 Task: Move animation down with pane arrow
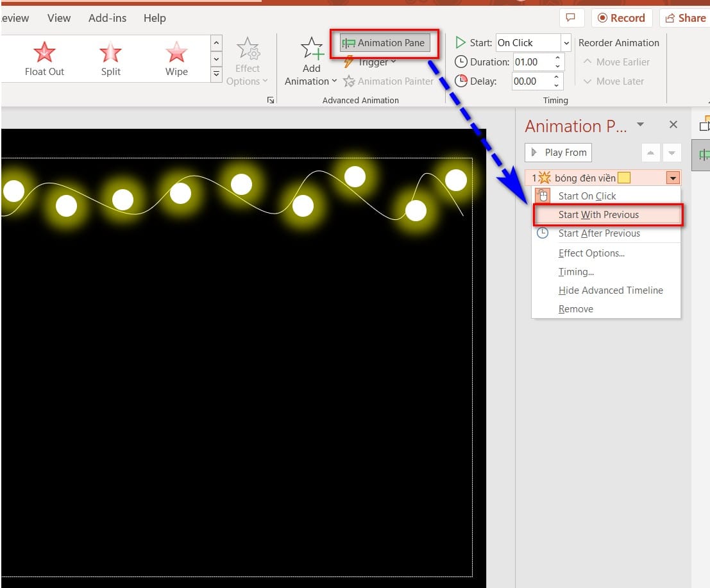coord(672,153)
